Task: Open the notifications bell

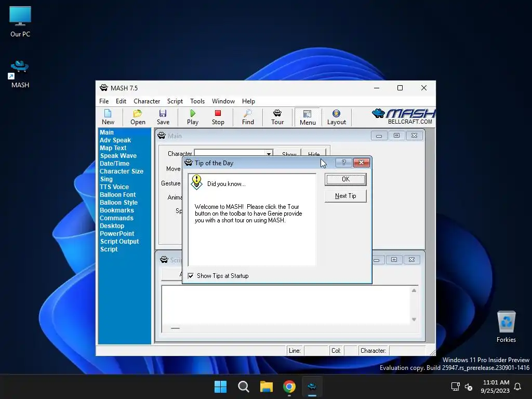Action: 517,387
